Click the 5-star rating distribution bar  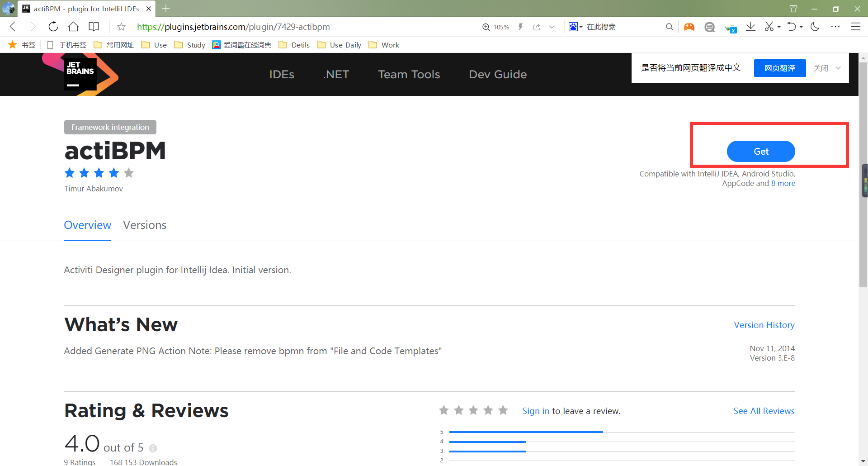[622, 432]
